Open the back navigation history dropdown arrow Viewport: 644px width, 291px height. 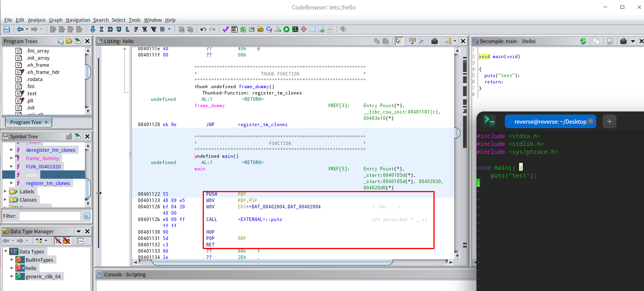(x=27, y=29)
